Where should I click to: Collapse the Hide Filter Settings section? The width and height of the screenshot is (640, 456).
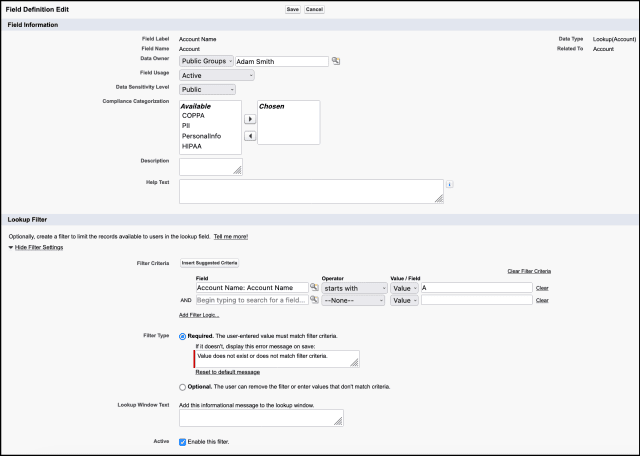[x=39, y=247]
